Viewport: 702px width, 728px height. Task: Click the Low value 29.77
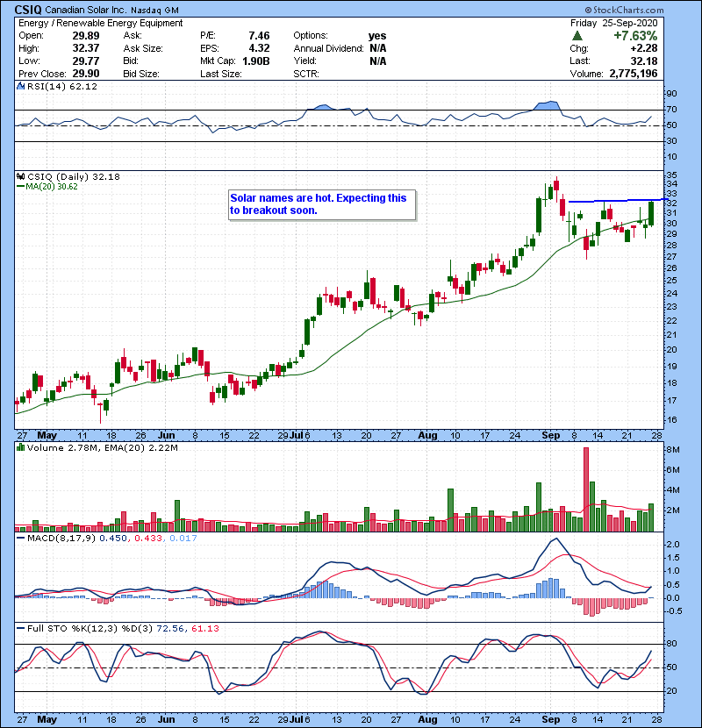point(85,61)
